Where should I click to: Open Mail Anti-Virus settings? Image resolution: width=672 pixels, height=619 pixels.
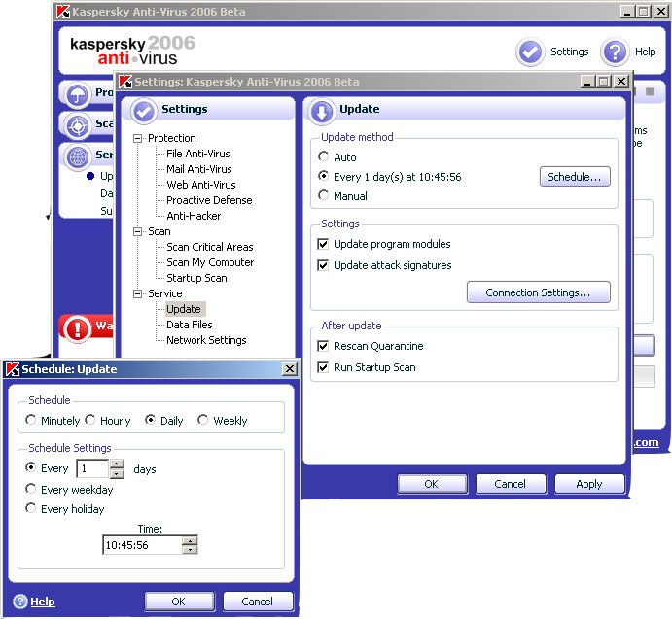(x=198, y=169)
